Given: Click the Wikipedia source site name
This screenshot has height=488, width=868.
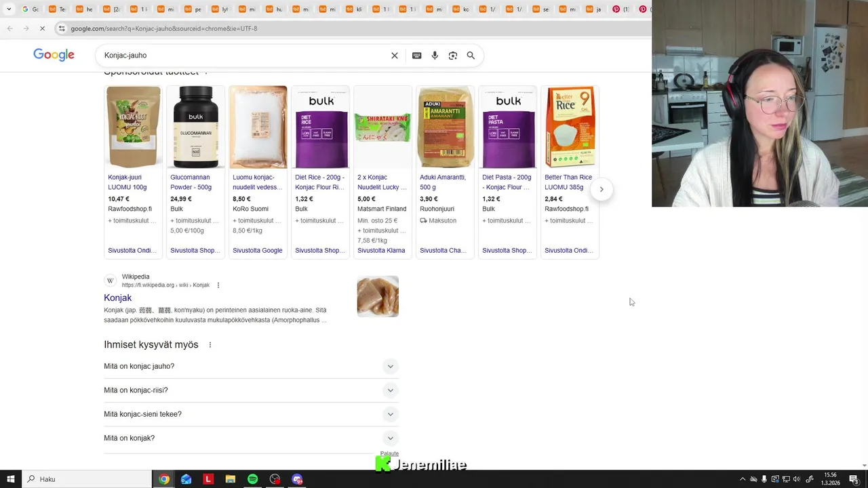Looking at the screenshot, I should click(136, 277).
